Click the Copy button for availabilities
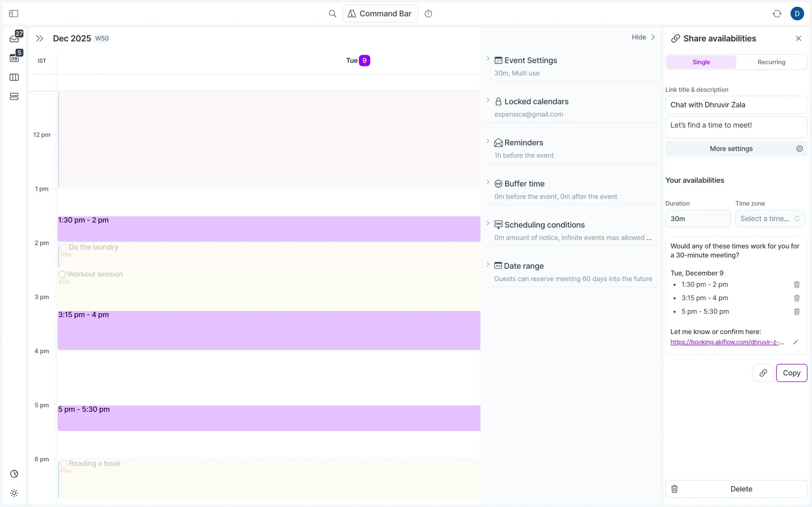The width and height of the screenshot is (812, 507). coord(792,373)
